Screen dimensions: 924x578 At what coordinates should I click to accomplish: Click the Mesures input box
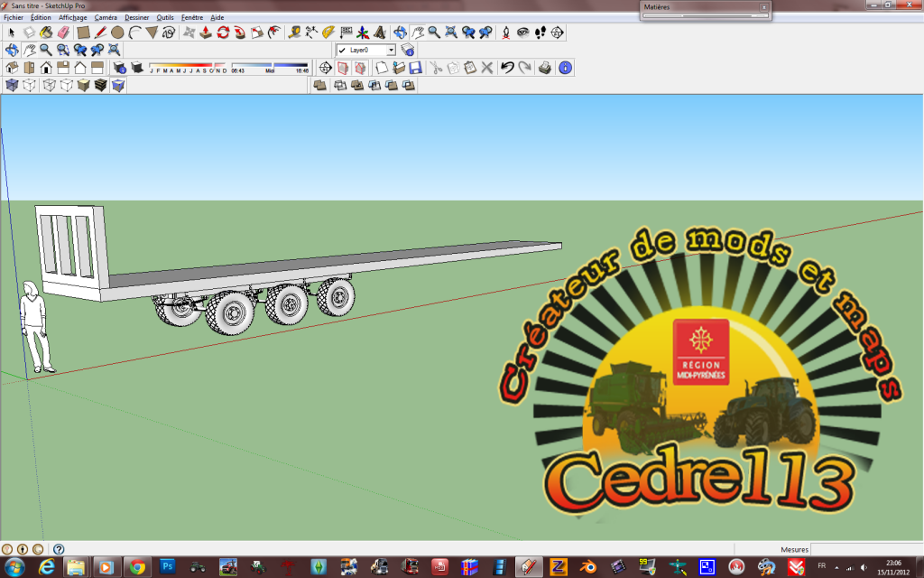pos(866,549)
